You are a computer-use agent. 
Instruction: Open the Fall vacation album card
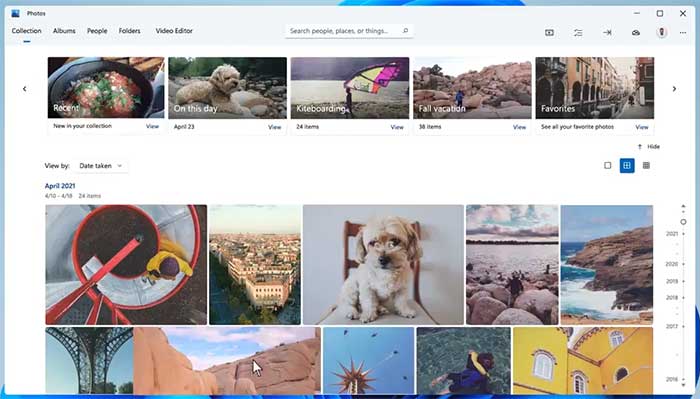tap(472, 87)
